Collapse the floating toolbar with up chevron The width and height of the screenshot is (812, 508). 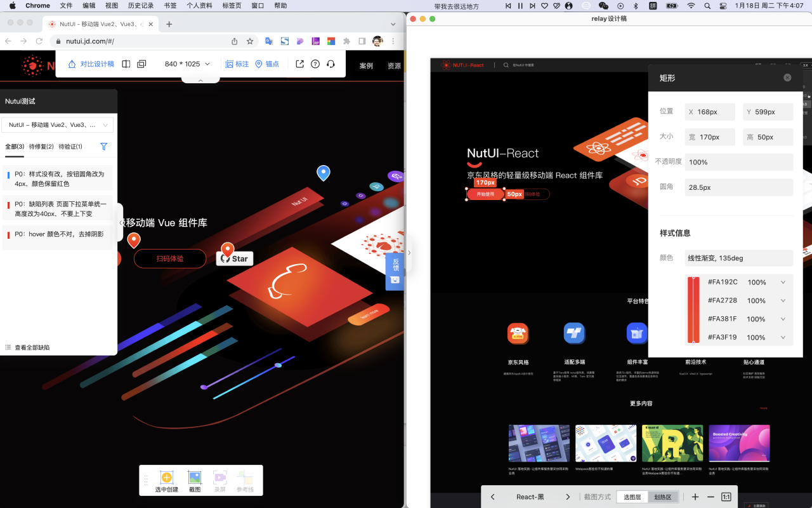200,81
